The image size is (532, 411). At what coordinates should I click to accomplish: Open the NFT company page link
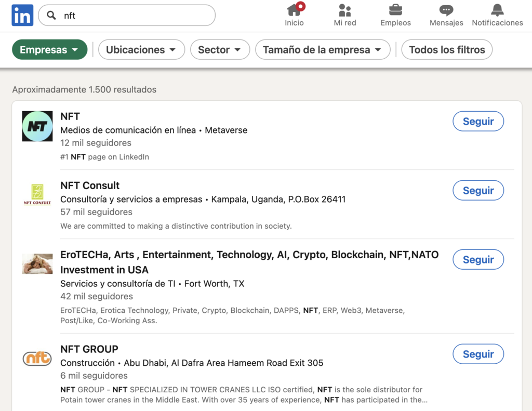click(x=70, y=116)
